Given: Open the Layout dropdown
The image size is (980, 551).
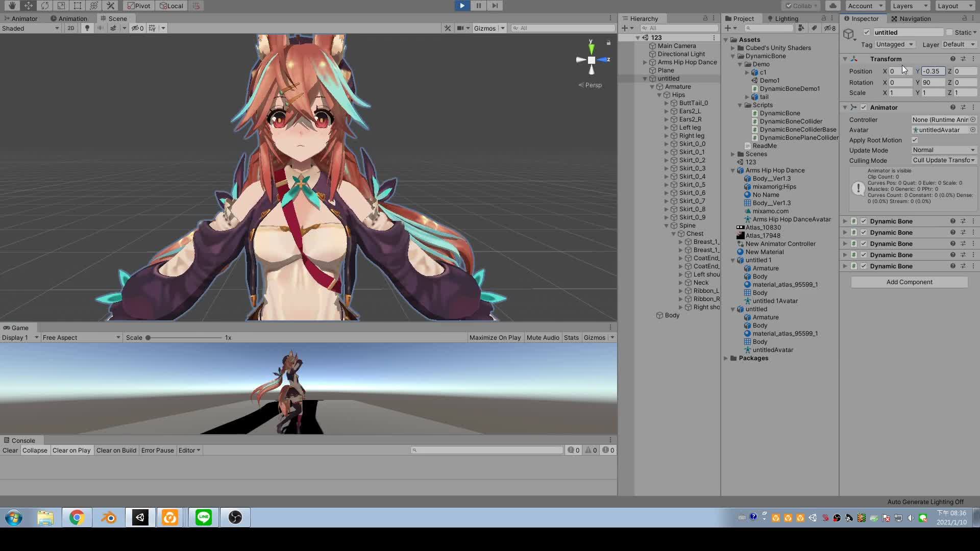Looking at the screenshot, I should coord(955,6).
